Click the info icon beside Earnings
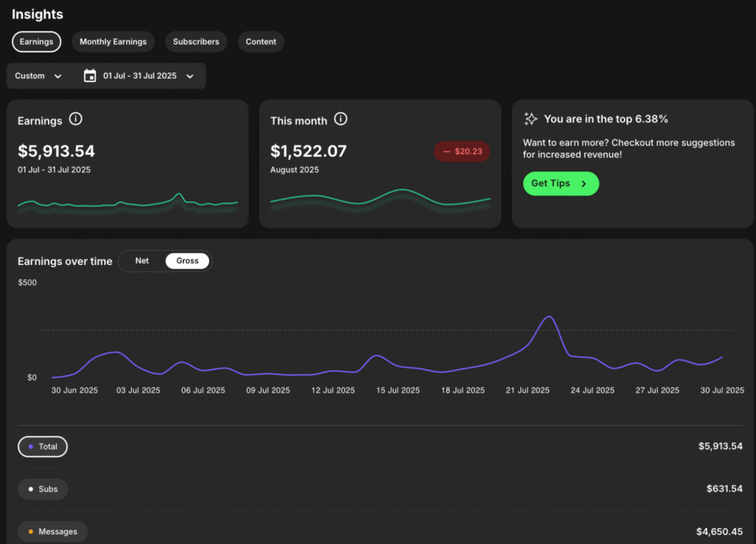This screenshot has width=756, height=544. (75, 120)
